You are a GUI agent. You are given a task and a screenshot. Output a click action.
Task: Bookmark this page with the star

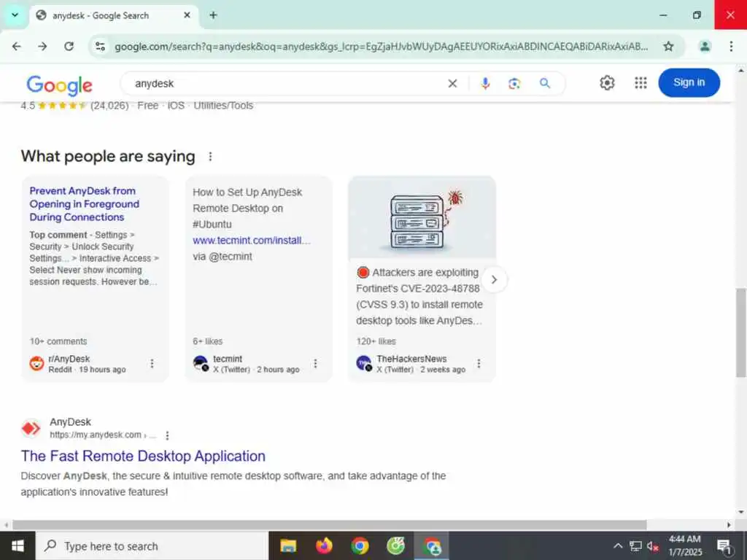pos(668,46)
